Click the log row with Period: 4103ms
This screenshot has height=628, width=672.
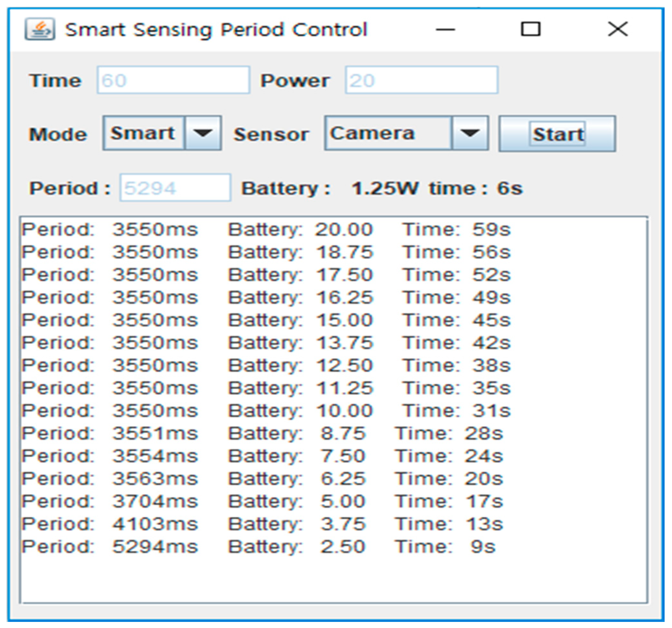click(262, 524)
